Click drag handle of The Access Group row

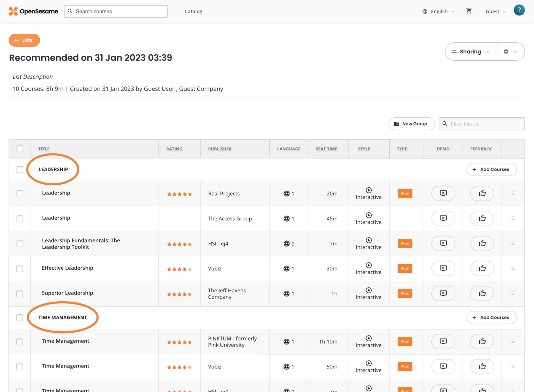513,218
